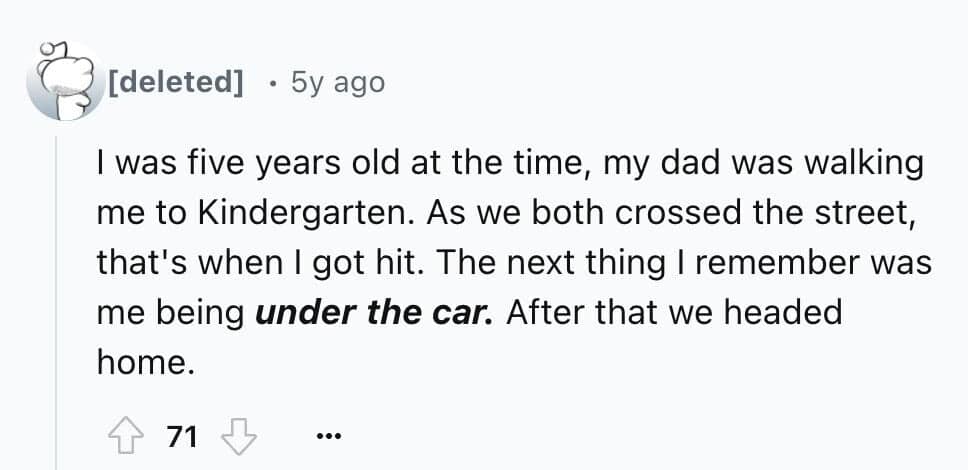Click the vote score 71

[x=182, y=437]
